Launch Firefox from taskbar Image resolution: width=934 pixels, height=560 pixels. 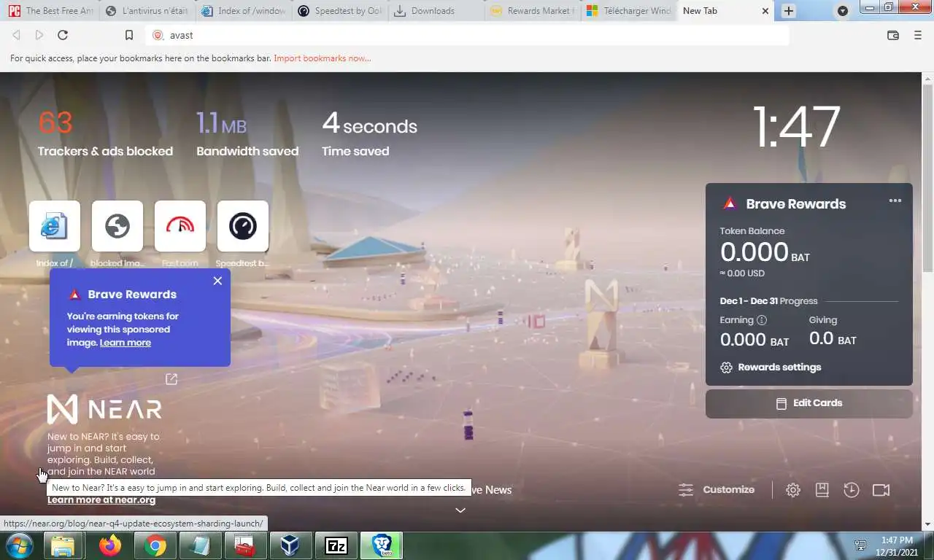[x=110, y=545]
